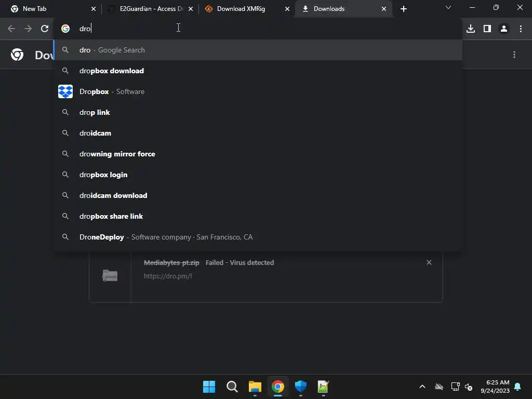Click the zip file icon for Mediabytes-pt.zip
532x399 pixels.
(x=110, y=275)
